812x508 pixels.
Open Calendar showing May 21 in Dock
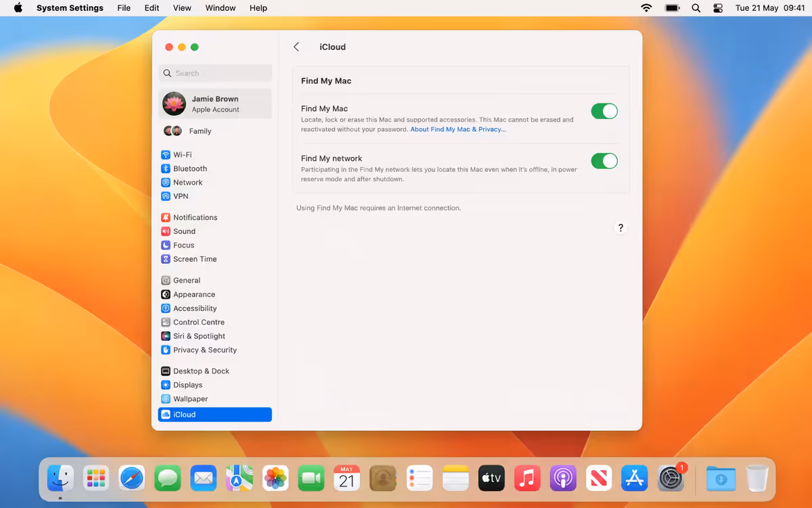click(347, 478)
